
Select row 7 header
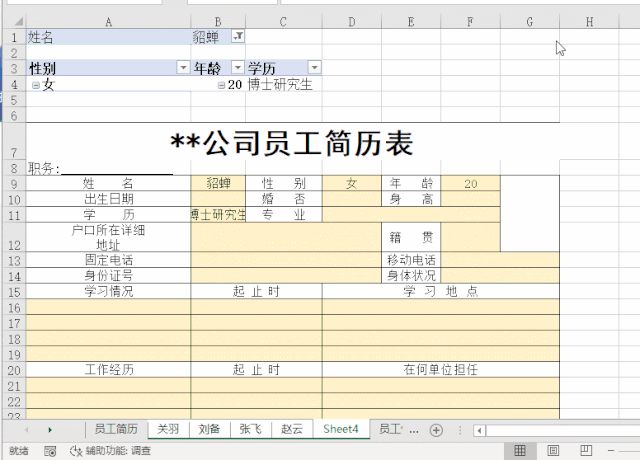(x=14, y=142)
